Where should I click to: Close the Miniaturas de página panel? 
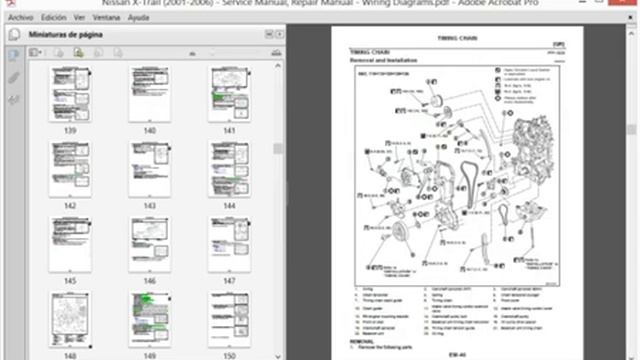pos(280,34)
